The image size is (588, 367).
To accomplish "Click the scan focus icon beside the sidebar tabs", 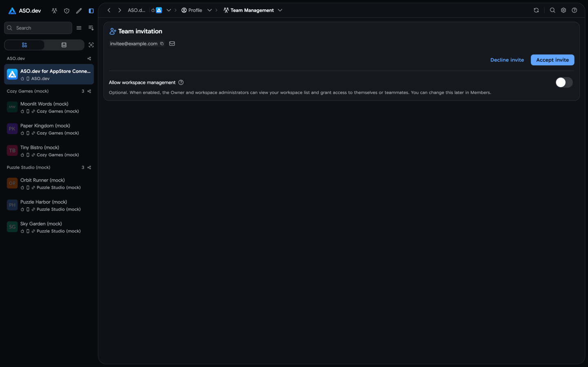I will coord(91,45).
